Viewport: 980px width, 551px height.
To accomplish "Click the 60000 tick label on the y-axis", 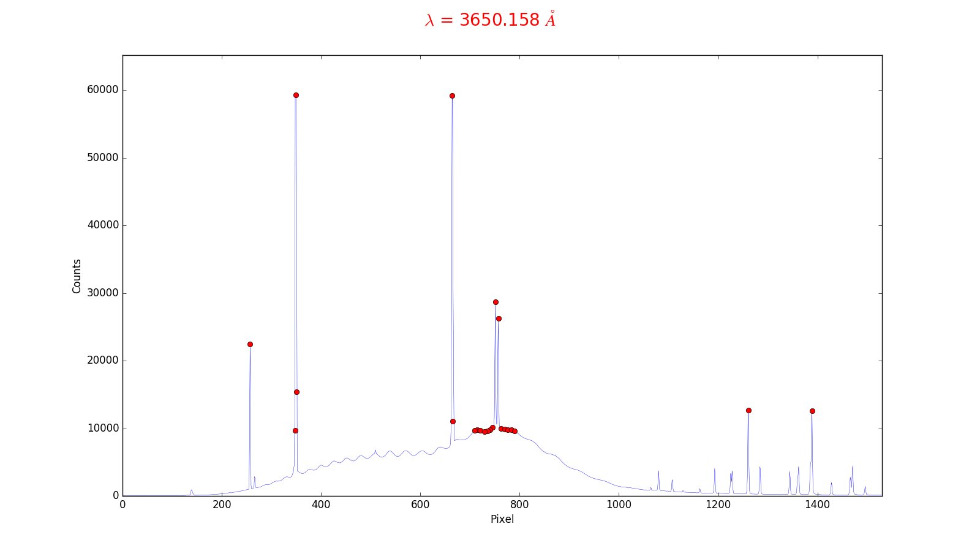I will coord(103,90).
